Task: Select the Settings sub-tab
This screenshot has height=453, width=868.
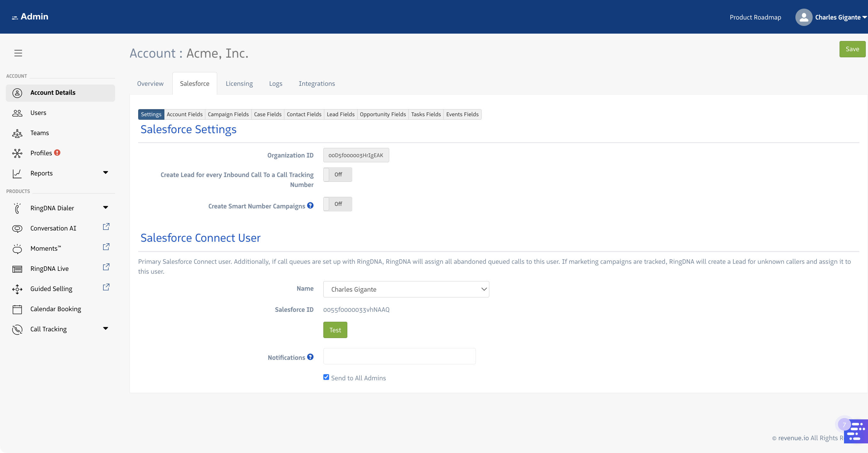Action: click(x=151, y=114)
